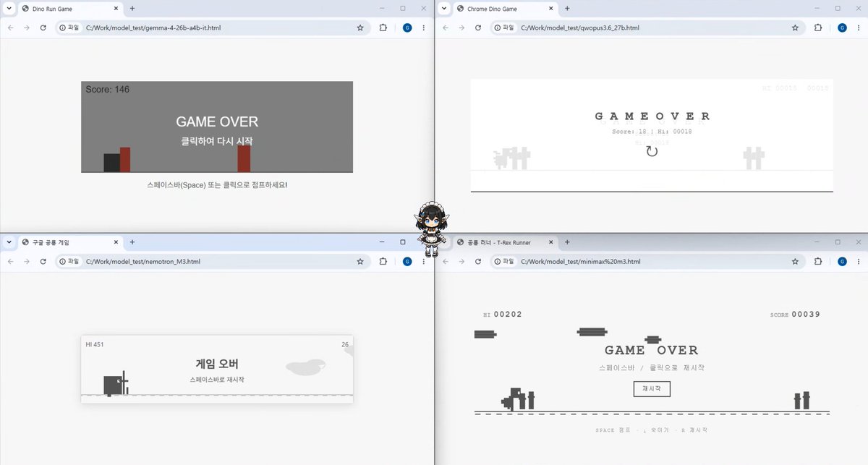Viewport: 868px width, 465px height.
Task: Open new tab in Chrome Dino Game window
Action: click(567, 9)
